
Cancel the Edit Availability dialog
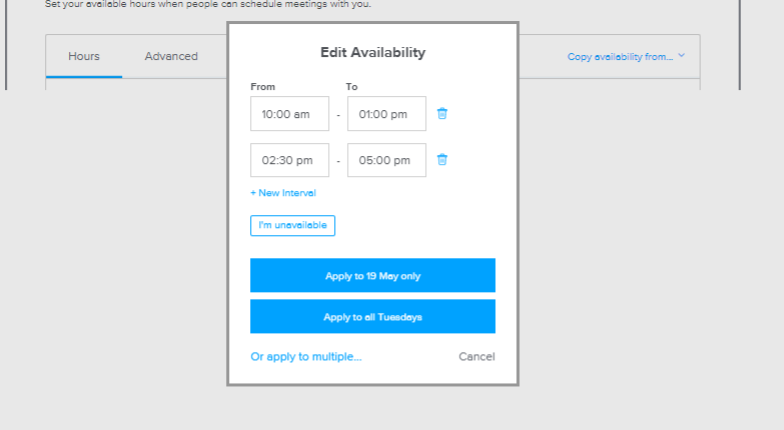click(x=476, y=356)
